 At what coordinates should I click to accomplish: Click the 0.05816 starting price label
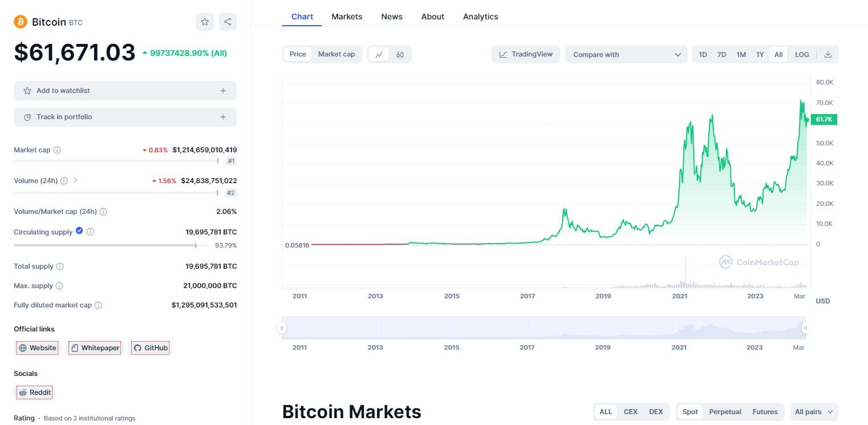pyautogui.click(x=297, y=245)
